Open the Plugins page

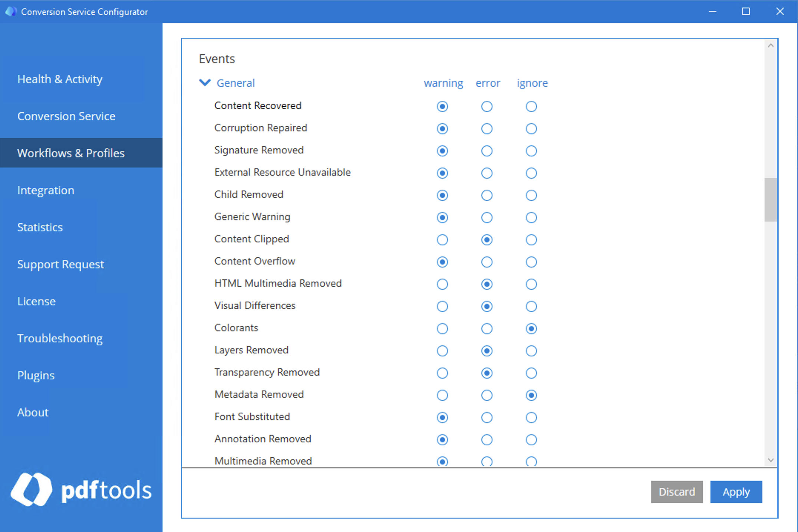[36, 375]
